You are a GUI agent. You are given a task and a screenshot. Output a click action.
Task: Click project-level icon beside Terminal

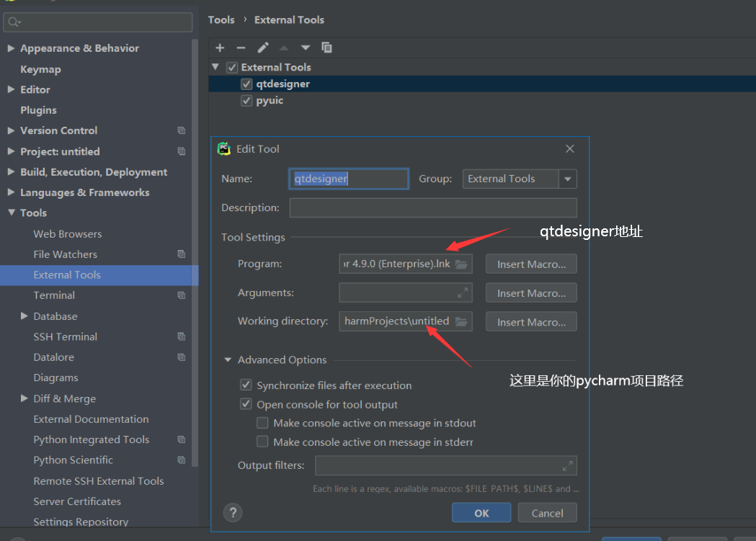(x=182, y=295)
